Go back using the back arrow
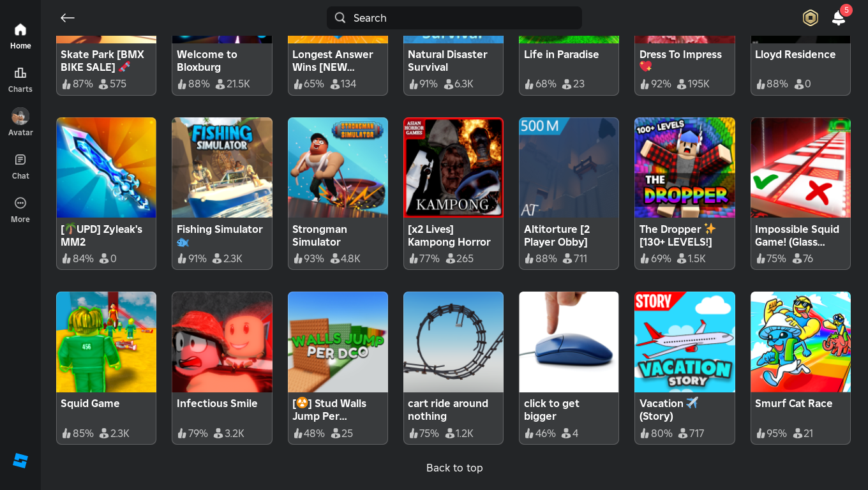Image resolution: width=868 pixels, height=490 pixels. tap(68, 18)
